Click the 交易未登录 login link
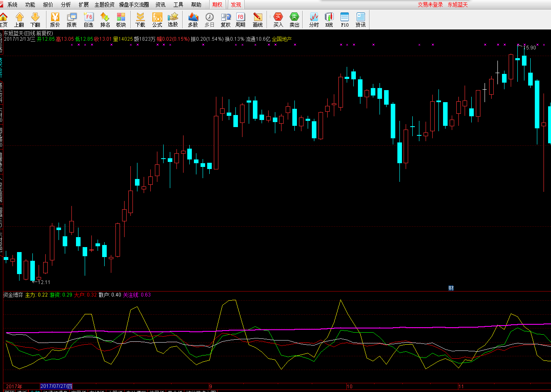 click(x=430, y=5)
